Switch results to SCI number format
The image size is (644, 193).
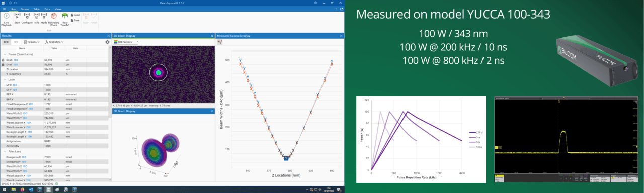coord(16,42)
